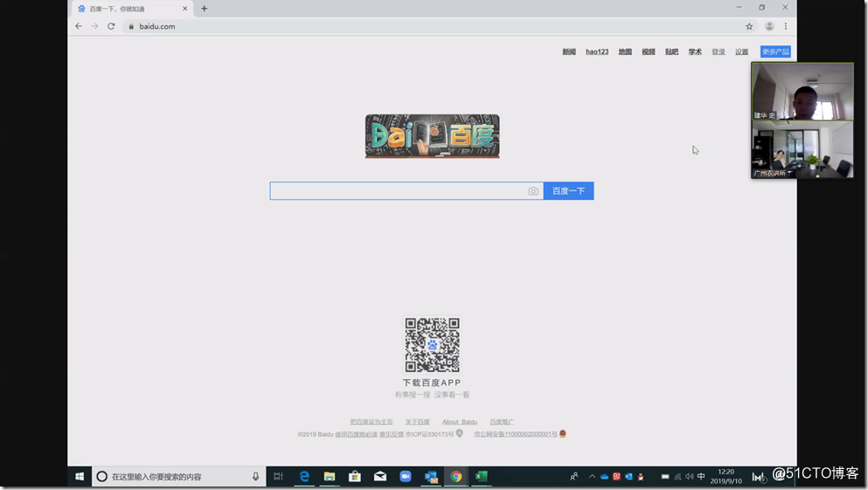Click the lock icon in address bar

(x=131, y=26)
